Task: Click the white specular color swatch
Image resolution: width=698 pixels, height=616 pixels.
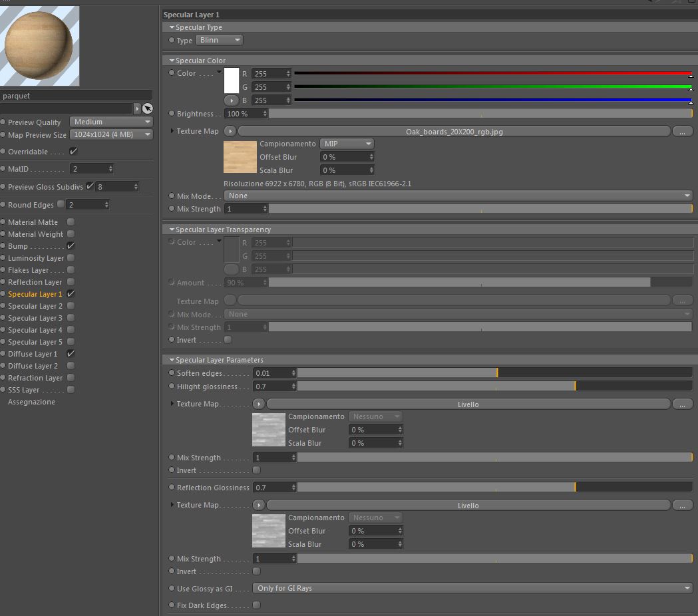Action: [232, 80]
